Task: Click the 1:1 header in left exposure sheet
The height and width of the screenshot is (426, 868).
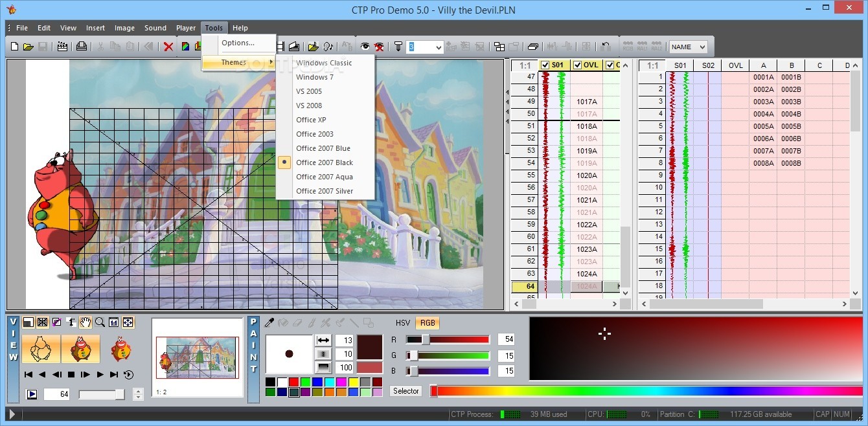Action: (x=525, y=65)
